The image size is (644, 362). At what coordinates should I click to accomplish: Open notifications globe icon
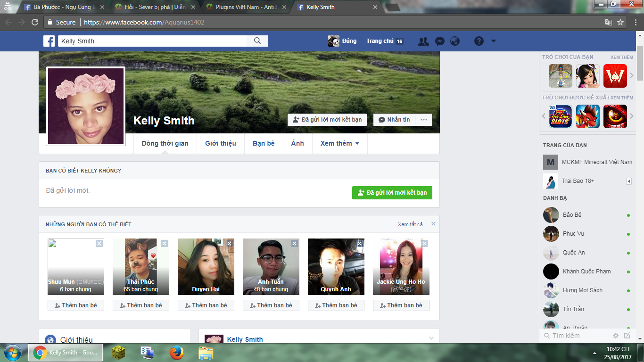tap(455, 41)
